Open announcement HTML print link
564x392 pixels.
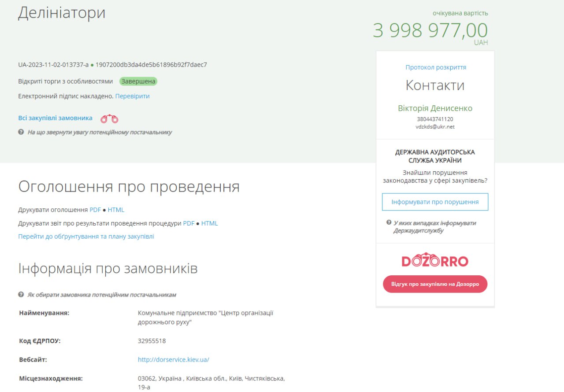coord(116,210)
